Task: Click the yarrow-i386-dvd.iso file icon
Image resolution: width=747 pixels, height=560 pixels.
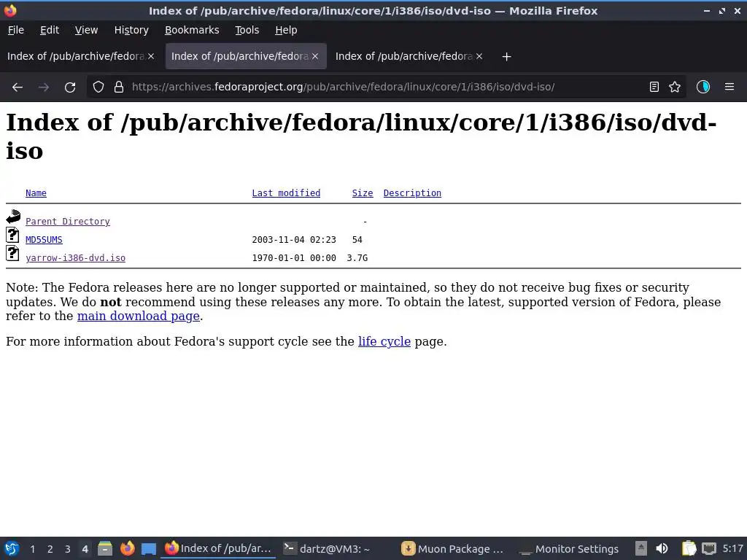Action: [x=13, y=253]
